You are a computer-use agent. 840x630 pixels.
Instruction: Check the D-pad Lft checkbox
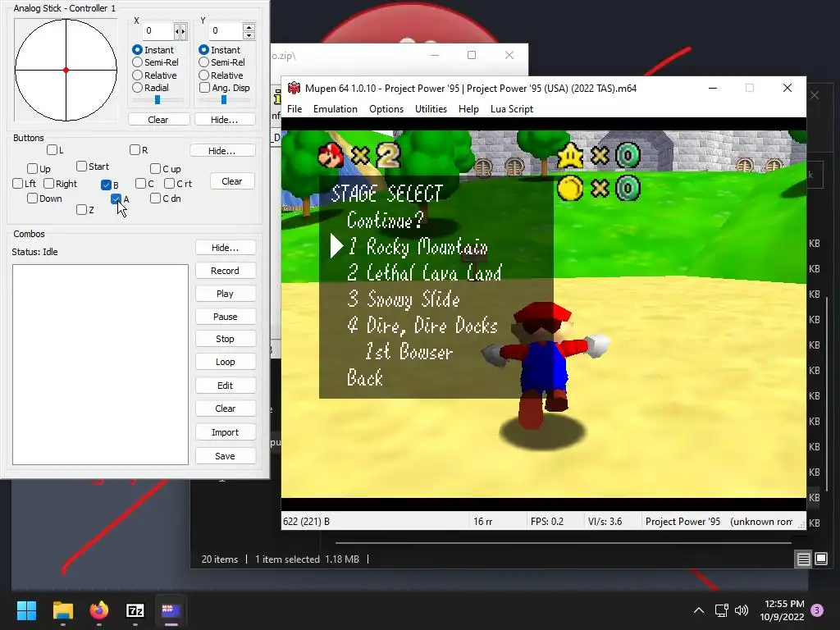(x=18, y=184)
